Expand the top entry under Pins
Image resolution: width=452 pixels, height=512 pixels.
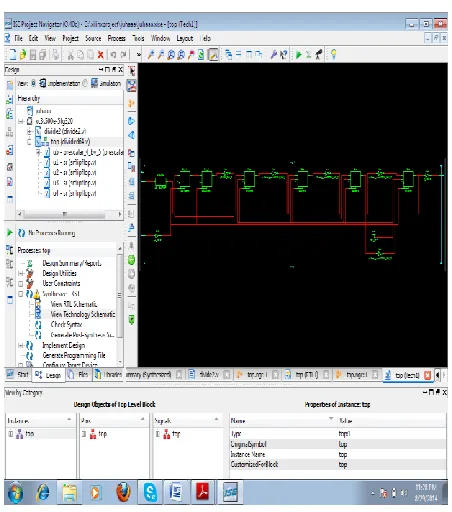(x=84, y=434)
